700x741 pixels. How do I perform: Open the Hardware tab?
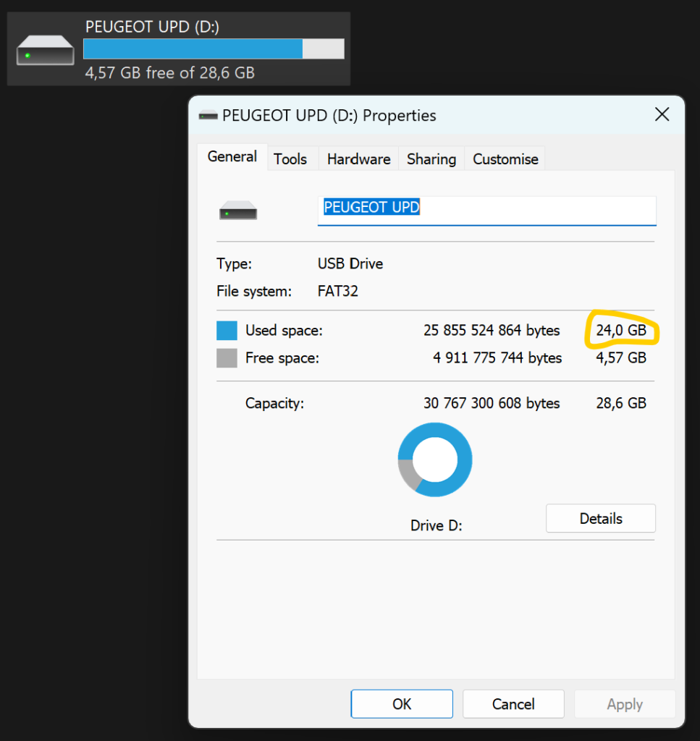359,159
